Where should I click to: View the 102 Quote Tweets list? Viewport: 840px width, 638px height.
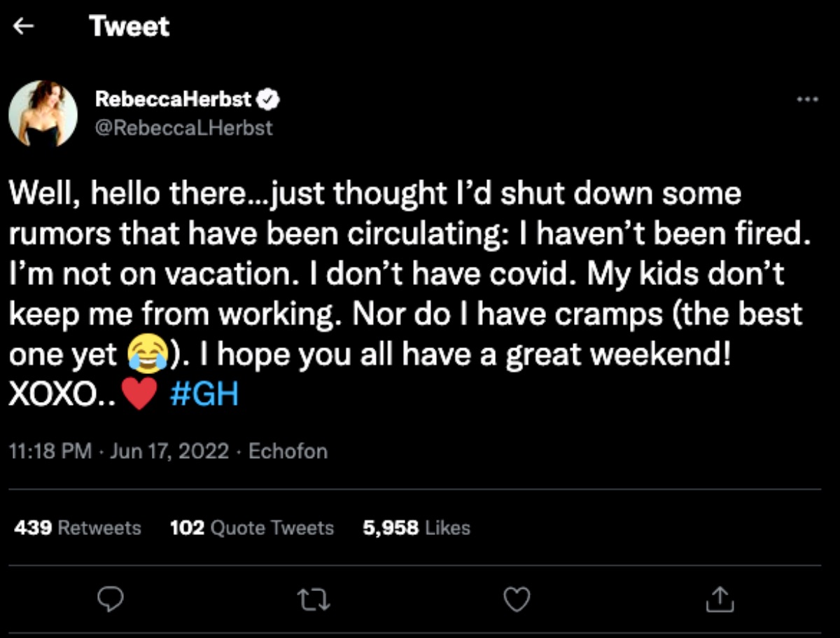pyautogui.click(x=252, y=527)
